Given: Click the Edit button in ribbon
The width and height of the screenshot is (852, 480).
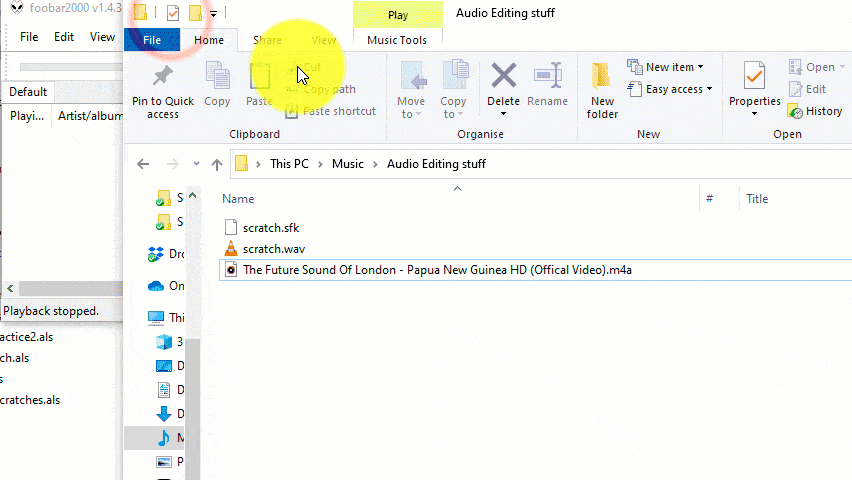Looking at the screenshot, I should (x=807, y=89).
